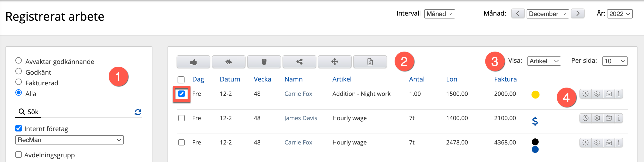Open the Intervall Månad dropdown
The width and height of the screenshot is (644, 162).
point(439,14)
